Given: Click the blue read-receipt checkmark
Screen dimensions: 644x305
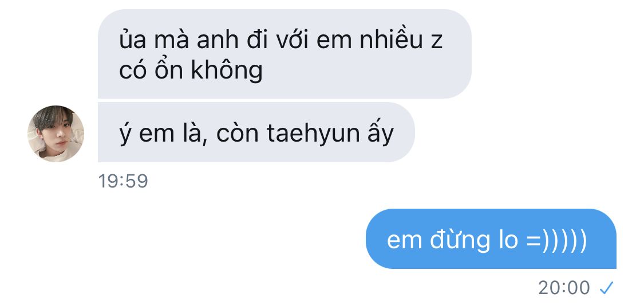Looking at the screenshot, I should pos(606,288).
